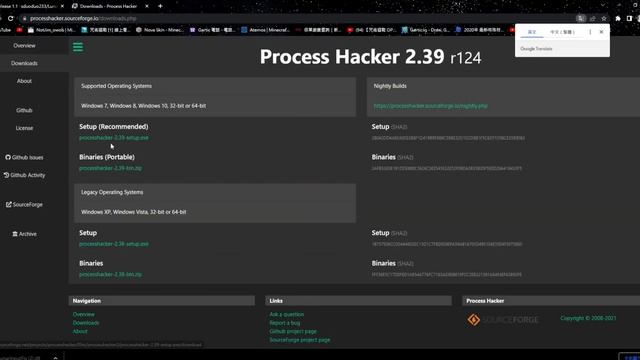The height and width of the screenshot is (360, 640).
Task: Download the legacy setup exe for Windows XP
Action: coord(114,244)
